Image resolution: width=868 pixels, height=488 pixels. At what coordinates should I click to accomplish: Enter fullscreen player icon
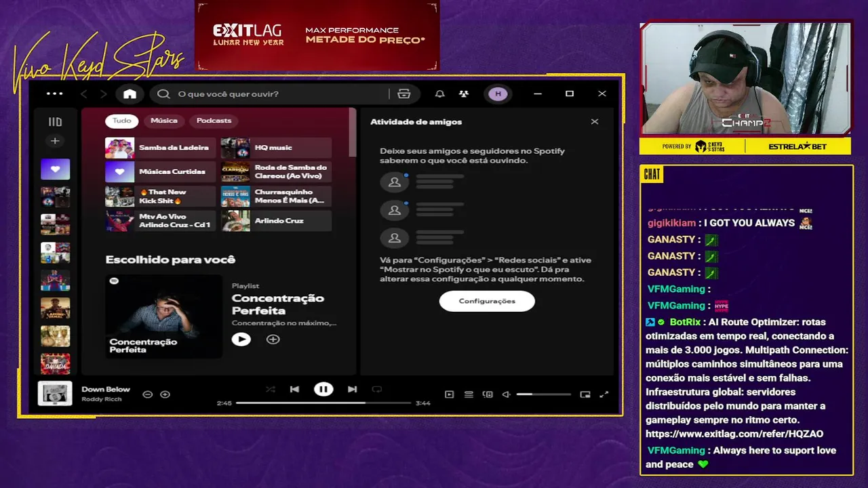click(604, 394)
